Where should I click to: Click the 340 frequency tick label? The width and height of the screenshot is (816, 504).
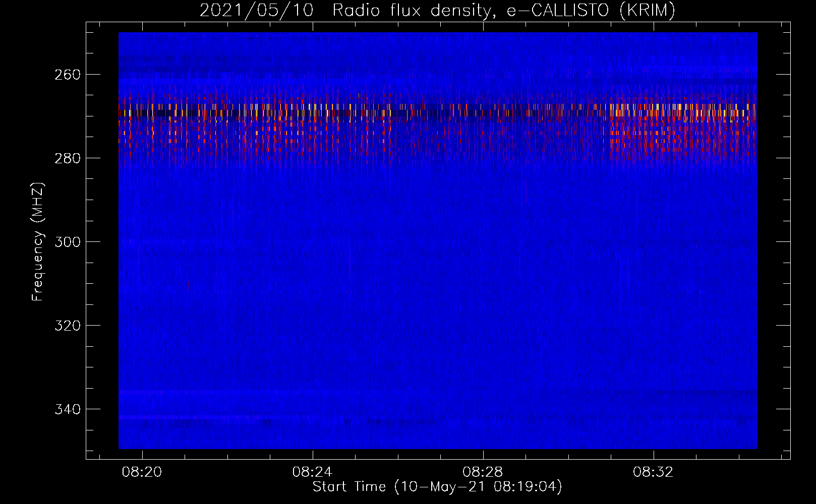pos(67,409)
